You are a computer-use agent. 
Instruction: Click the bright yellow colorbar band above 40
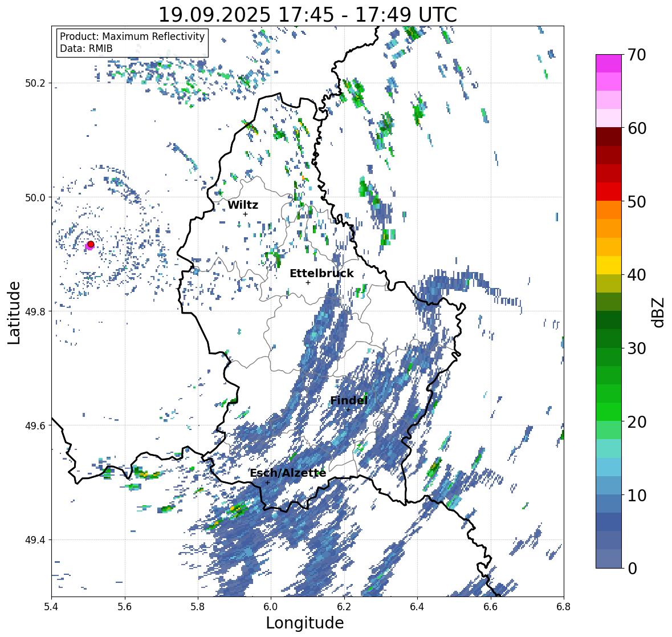[x=609, y=265]
